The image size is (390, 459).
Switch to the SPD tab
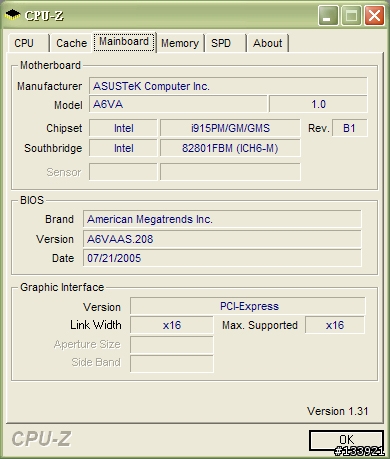coord(225,43)
